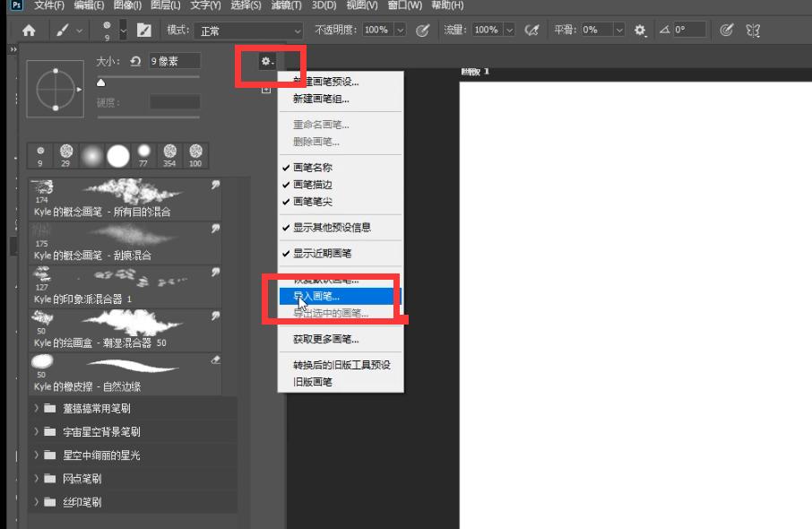The image size is (812, 529).
Task: Click the pen-pressure opacity icon beside 不透明度
Action: pyautogui.click(x=421, y=29)
